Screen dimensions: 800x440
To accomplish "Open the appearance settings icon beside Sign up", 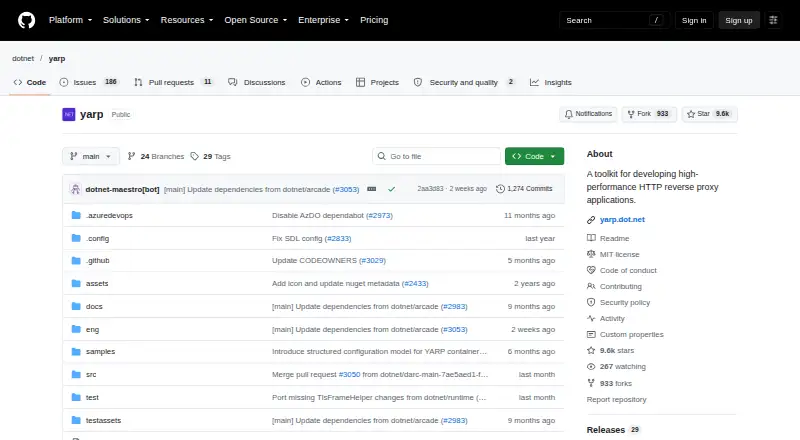I will pos(773,20).
